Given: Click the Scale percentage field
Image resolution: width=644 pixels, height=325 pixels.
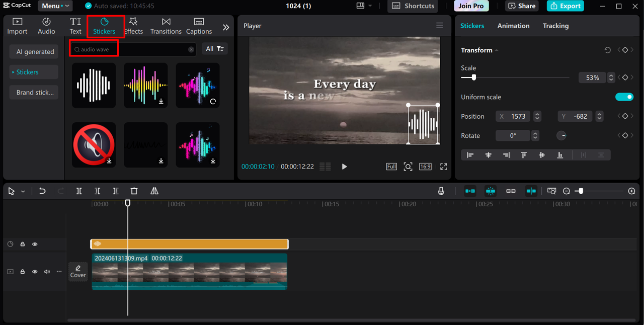Looking at the screenshot, I should click(592, 77).
